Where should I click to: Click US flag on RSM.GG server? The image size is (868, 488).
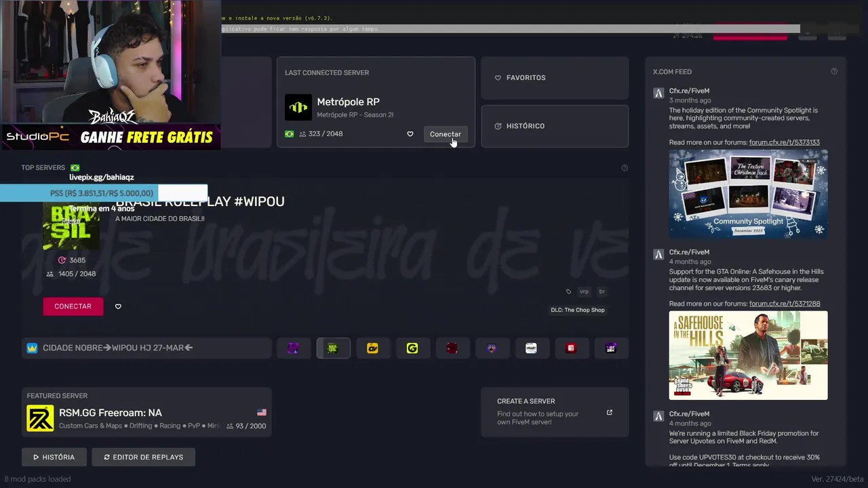point(262,412)
